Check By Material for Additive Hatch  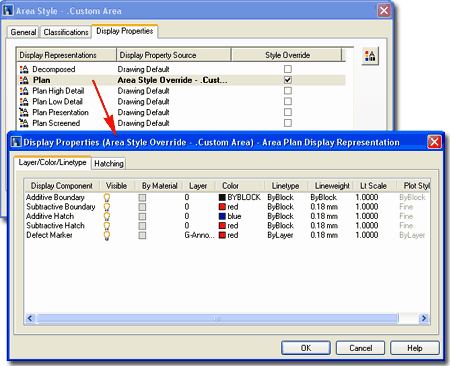[142, 216]
